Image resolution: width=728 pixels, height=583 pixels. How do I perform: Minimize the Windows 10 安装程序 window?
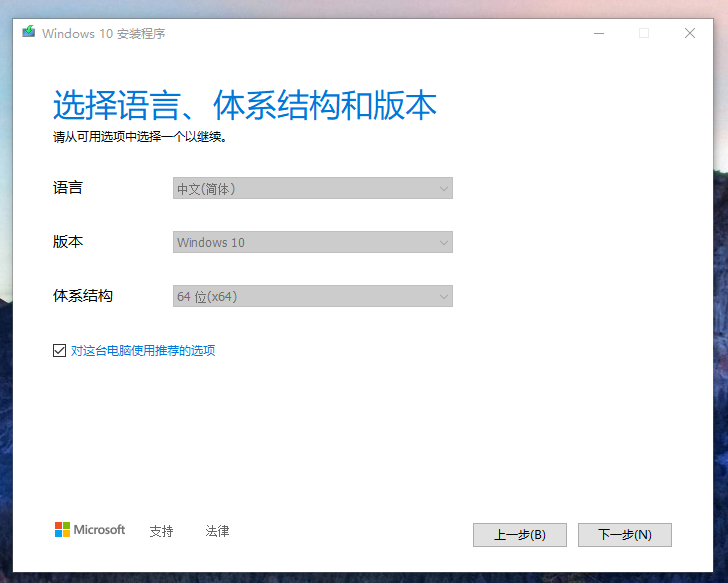point(599,33)
